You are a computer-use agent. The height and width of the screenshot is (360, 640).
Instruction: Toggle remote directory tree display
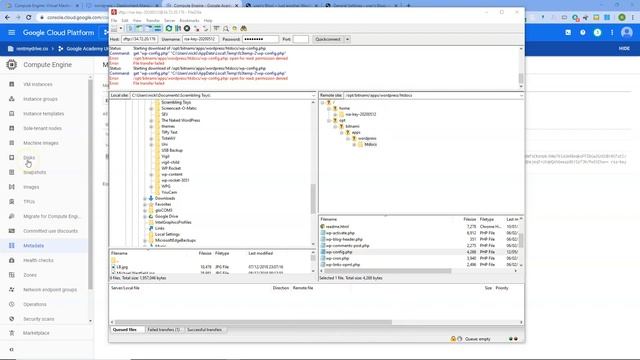[x=149, y=29]
